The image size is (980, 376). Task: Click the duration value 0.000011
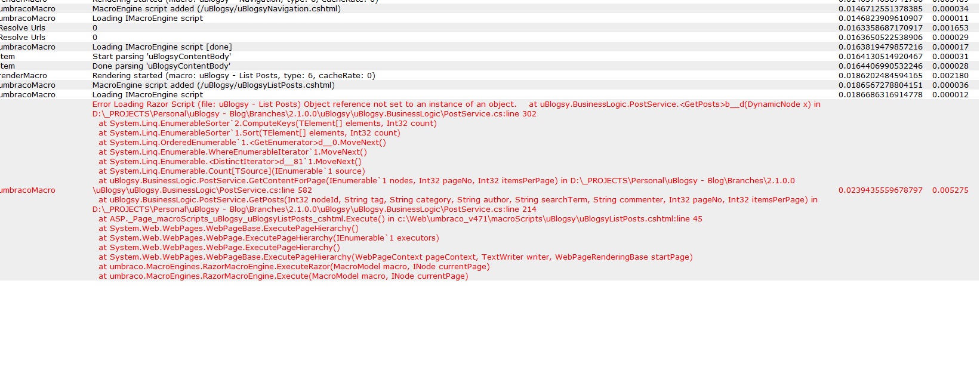[951, 19]
